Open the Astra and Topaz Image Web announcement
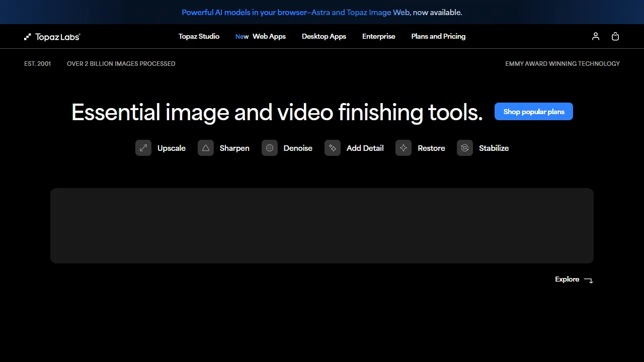This screenshot has width=644, height=362. pyautogui.click(x=322, y=12)
